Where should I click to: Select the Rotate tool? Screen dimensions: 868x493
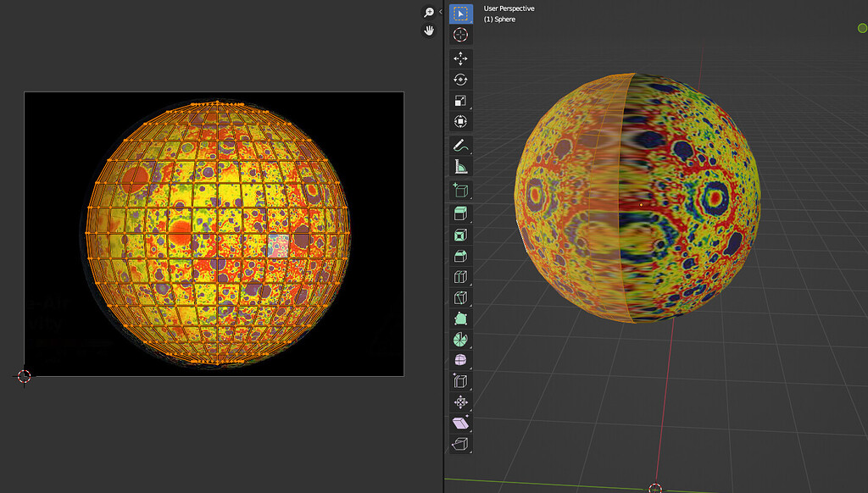point(460,78)
